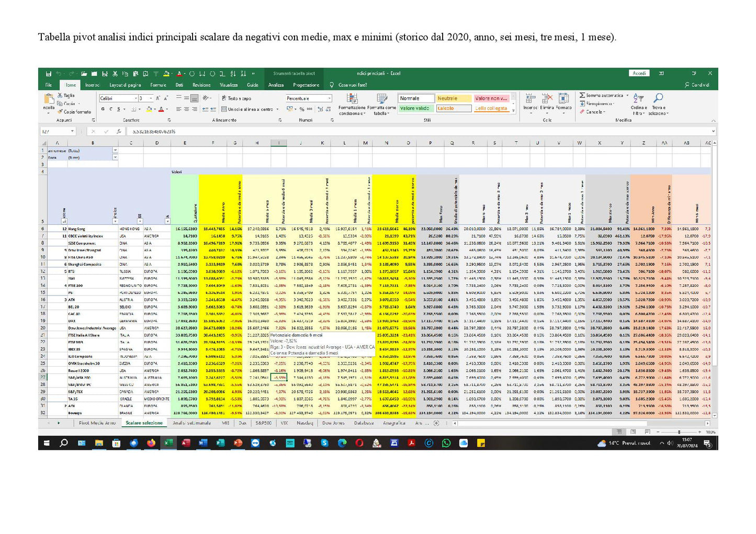This screenshot has height=534, width=756.
Task: Click the Incolla paste clipboard icon
Action: [x=49, y=98]
